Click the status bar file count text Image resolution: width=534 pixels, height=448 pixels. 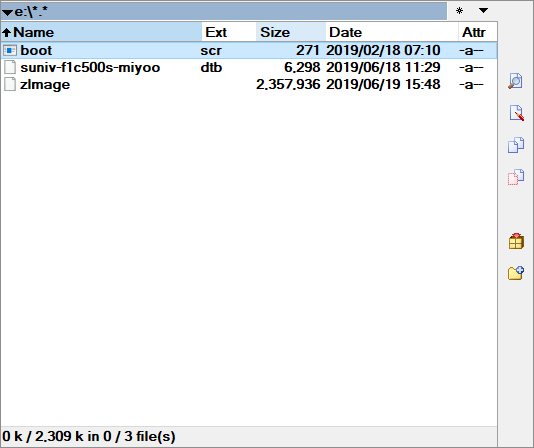click(x=89, y=436)
